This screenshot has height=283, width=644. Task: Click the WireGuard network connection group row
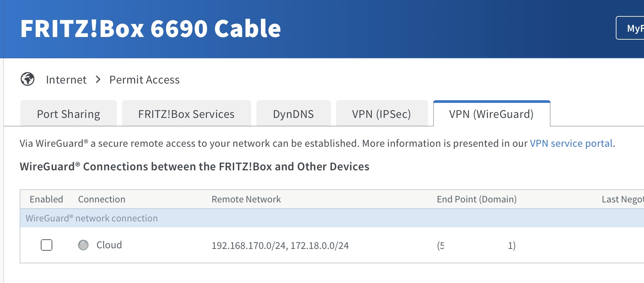coord(92,218)
